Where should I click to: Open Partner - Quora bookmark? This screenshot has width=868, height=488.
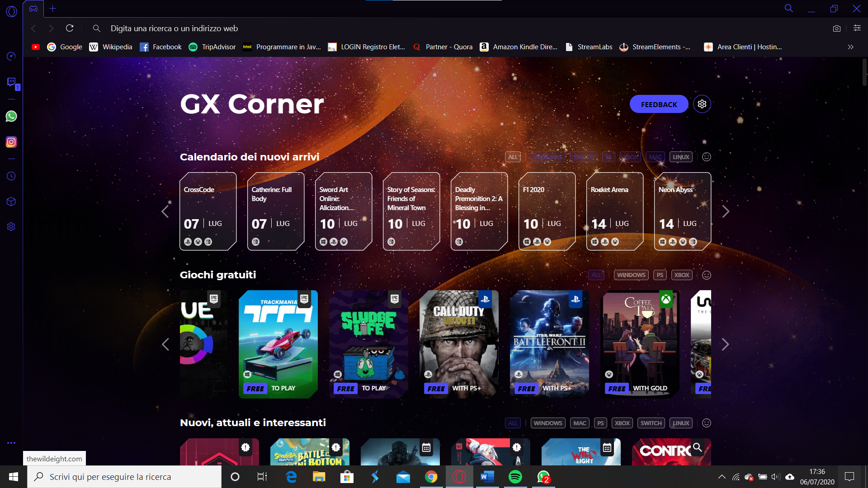click(443, 47)
